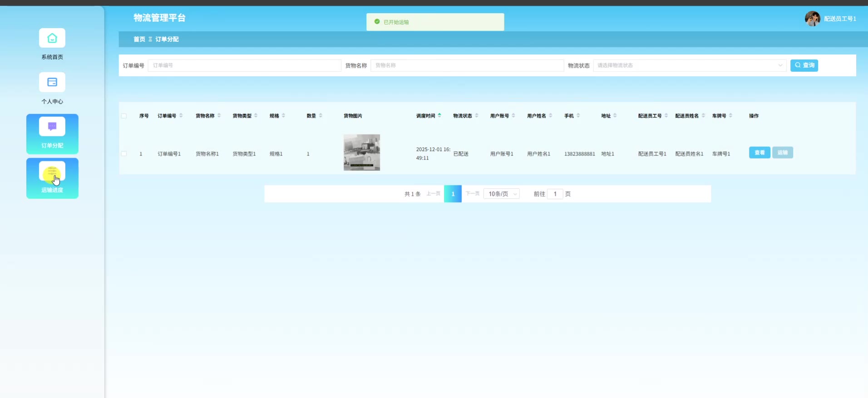The width and height of the screenshot is (868, 398).
Task: Sort the table by 用户姓名 column arrows
Action: pos(551,115)
